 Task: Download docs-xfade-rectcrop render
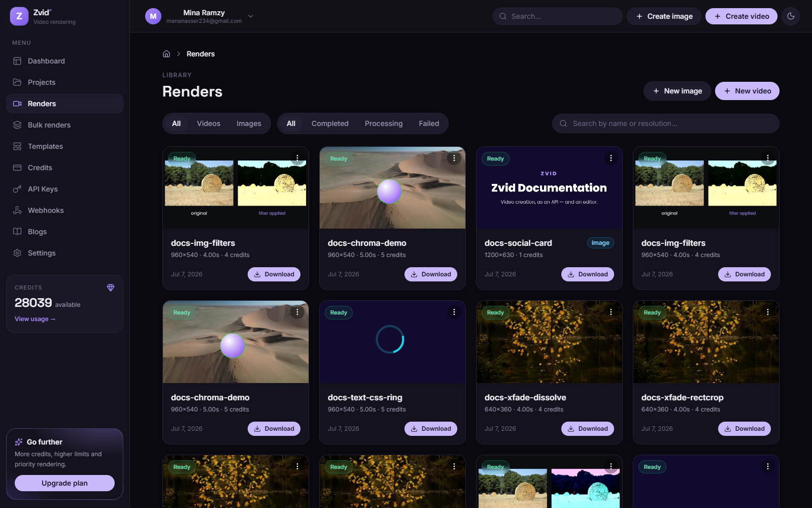tap(745, 429)
